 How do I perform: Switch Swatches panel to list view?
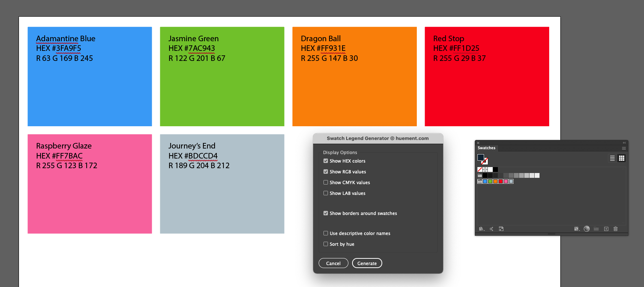612,158
